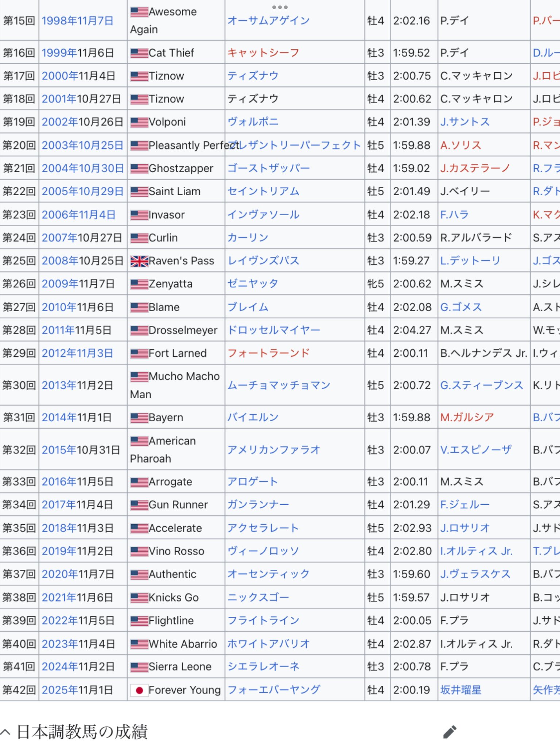This screenshot has width=560, height=747.
Task: Select the US flag beside White Abarrio
Action: [139, 644]
